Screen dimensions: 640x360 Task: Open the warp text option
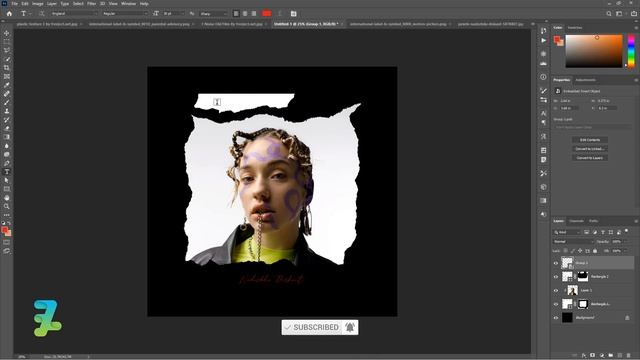click(x=280, y=13)
